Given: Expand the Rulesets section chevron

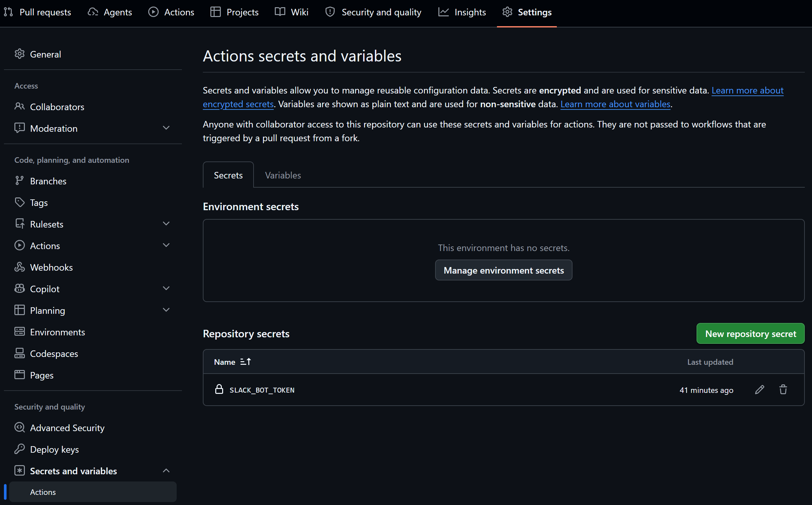Looking at the screenshot, I should click(166, 224).
